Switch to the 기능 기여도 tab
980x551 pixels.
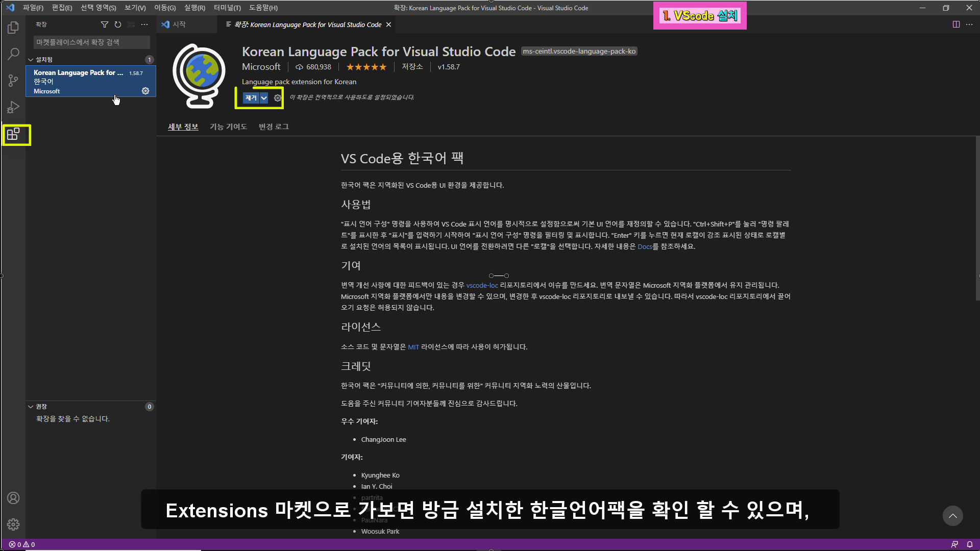pos(228,127)
